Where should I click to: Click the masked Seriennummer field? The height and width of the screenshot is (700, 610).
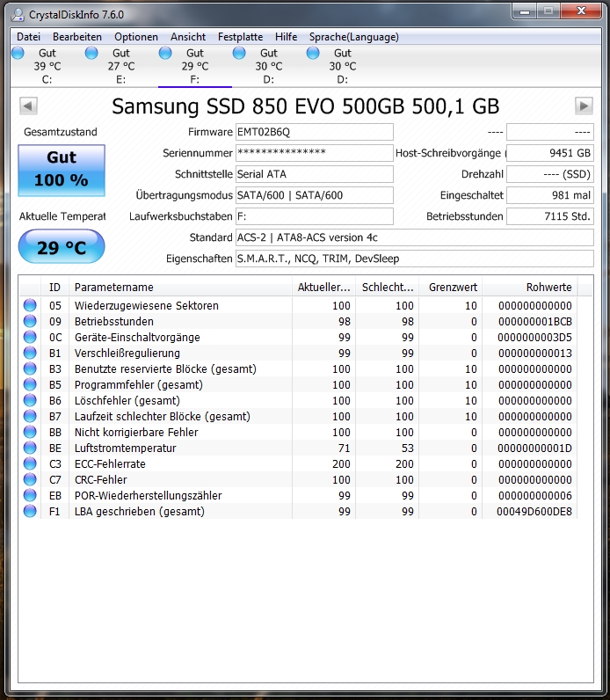point(315,153)
